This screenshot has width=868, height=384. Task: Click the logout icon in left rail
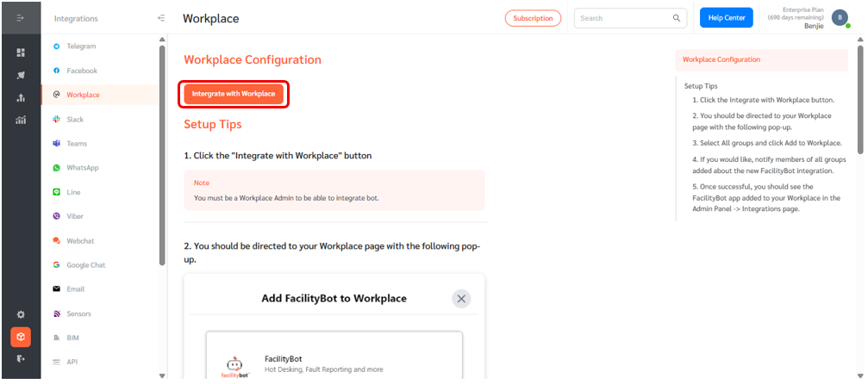click(x=21, y=358)
